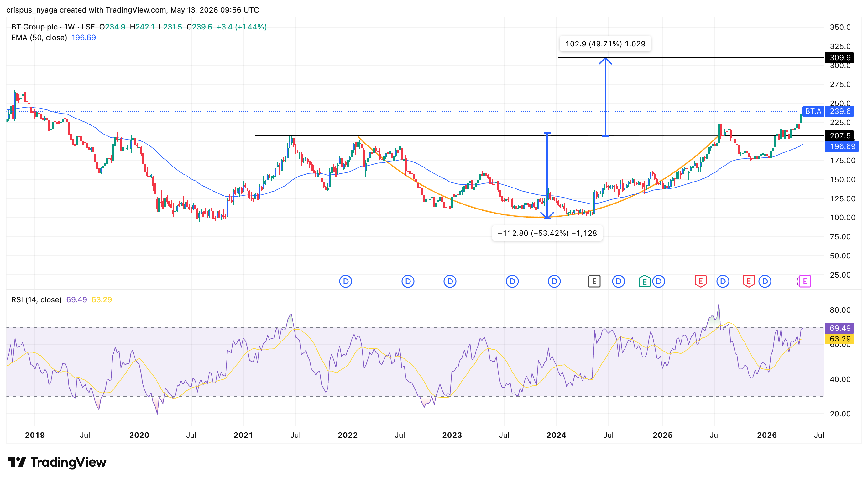Open the first red earnings E marker, before Jul 2025
868x481 pixels.
(x=701, y=281)
